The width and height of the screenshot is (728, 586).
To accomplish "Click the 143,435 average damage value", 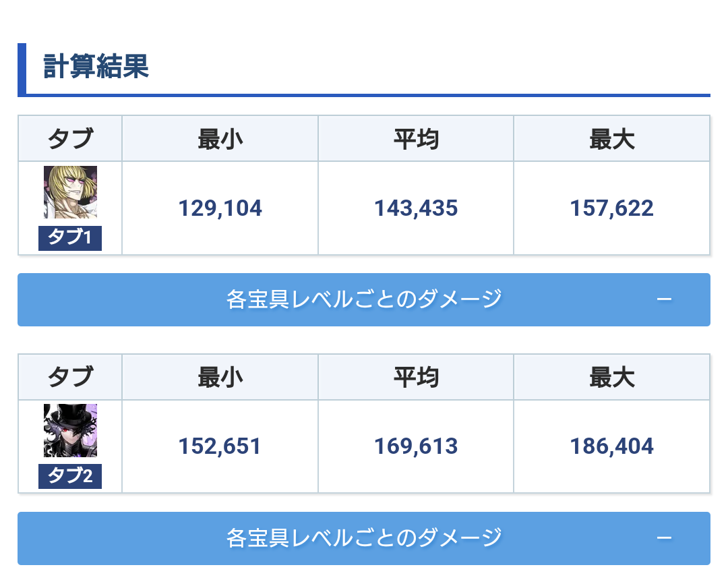I will (416, 208).
